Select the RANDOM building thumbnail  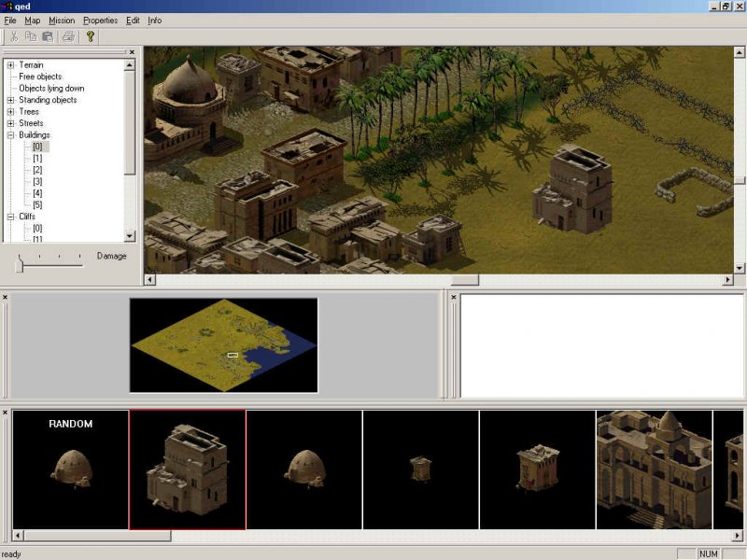click(x=71, y=469)
